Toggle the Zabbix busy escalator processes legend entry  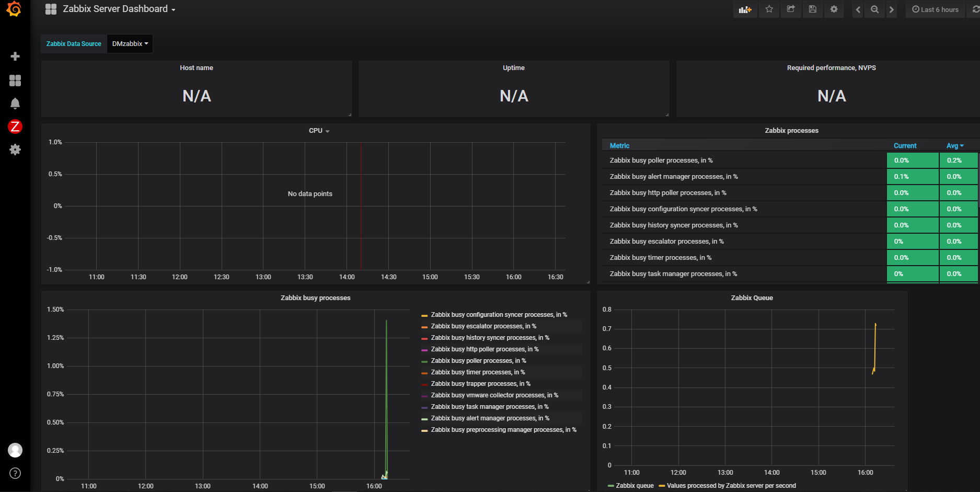click(483, 326)
